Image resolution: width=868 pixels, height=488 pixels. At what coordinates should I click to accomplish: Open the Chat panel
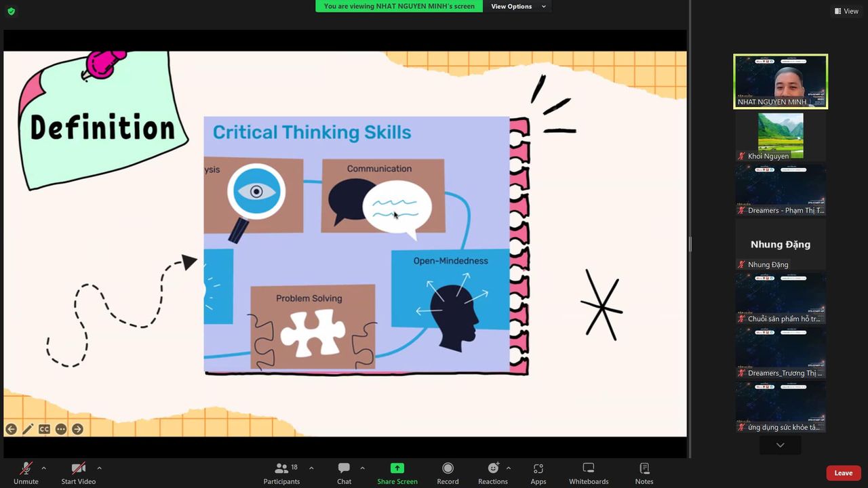click(344, 472)
